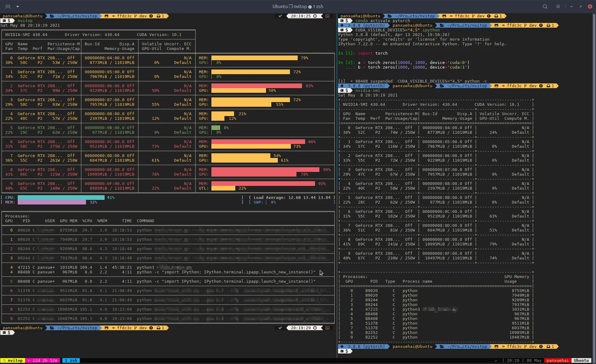The width and height of the screenshot is (596, 364).
Task: Click the search magnifier icon in header
Action: click(x=545, y=7)
